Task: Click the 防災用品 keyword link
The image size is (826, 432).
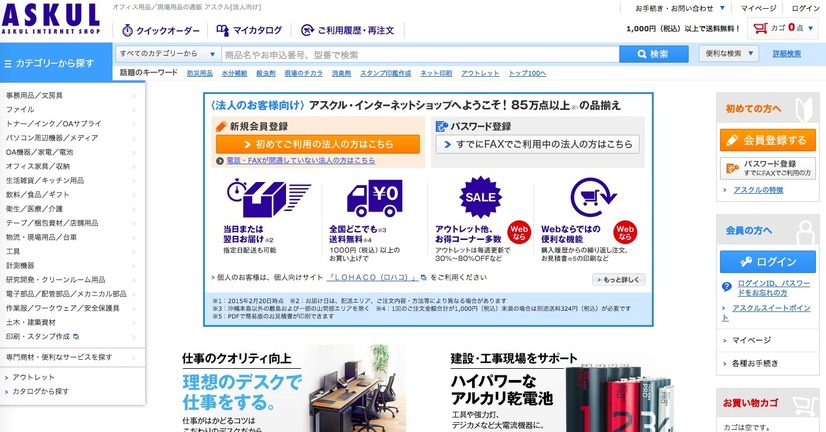Action: pos(200,73)
